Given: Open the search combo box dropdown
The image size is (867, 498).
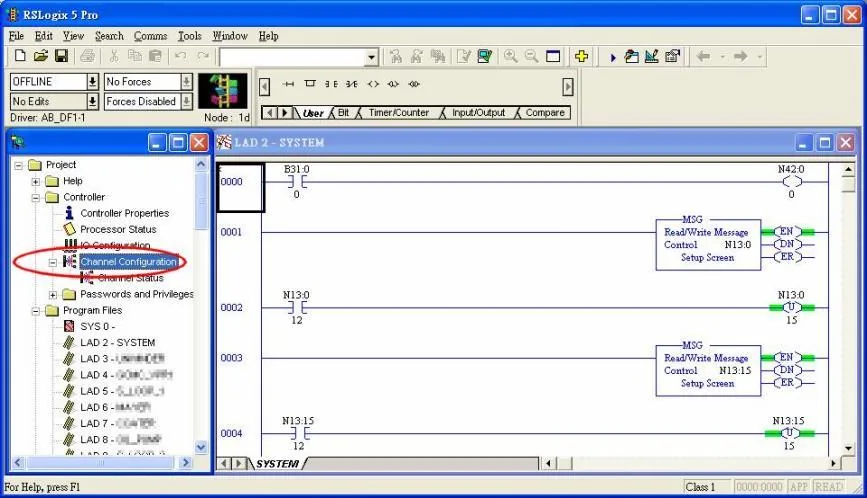Looking at the screenshot, I should [372, 57].
